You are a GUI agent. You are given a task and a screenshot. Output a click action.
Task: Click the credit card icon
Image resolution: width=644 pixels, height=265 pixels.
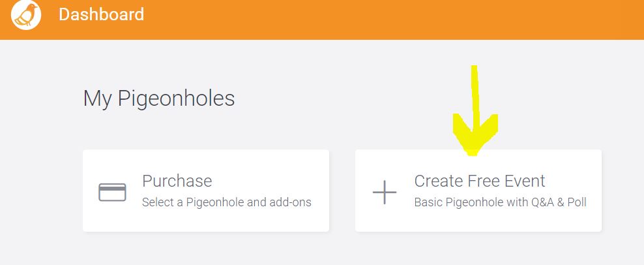tap(112, 192)
